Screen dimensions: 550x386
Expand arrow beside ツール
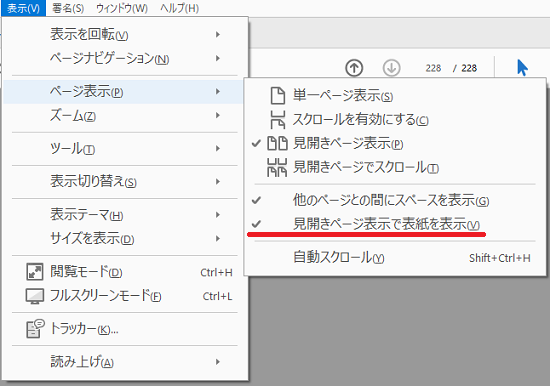coord(218,148)
